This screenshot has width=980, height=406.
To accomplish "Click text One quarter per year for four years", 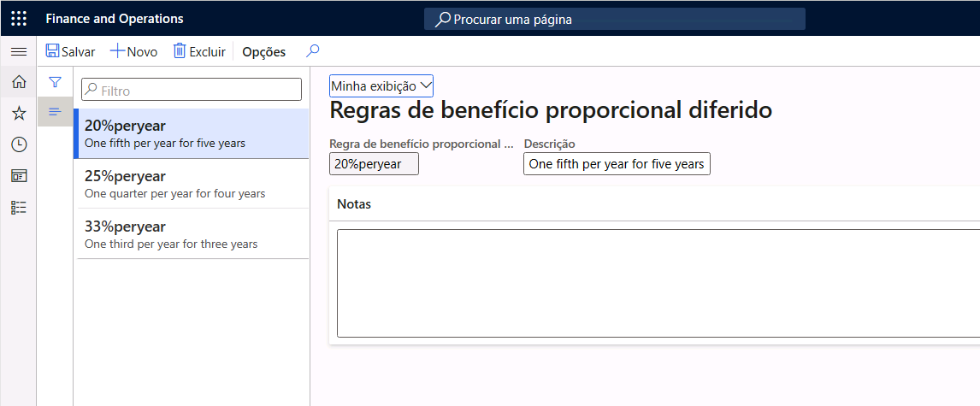I will [x=175, y=194].
